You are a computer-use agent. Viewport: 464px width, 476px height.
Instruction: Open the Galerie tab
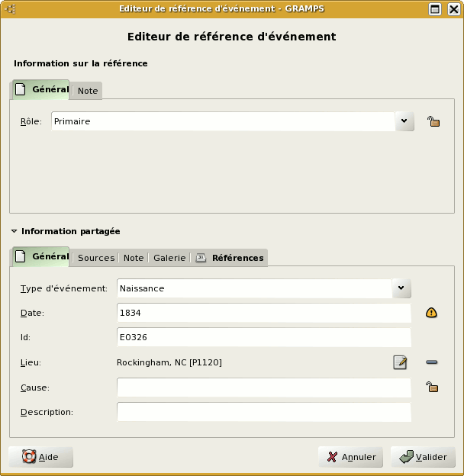pos(169,258)
